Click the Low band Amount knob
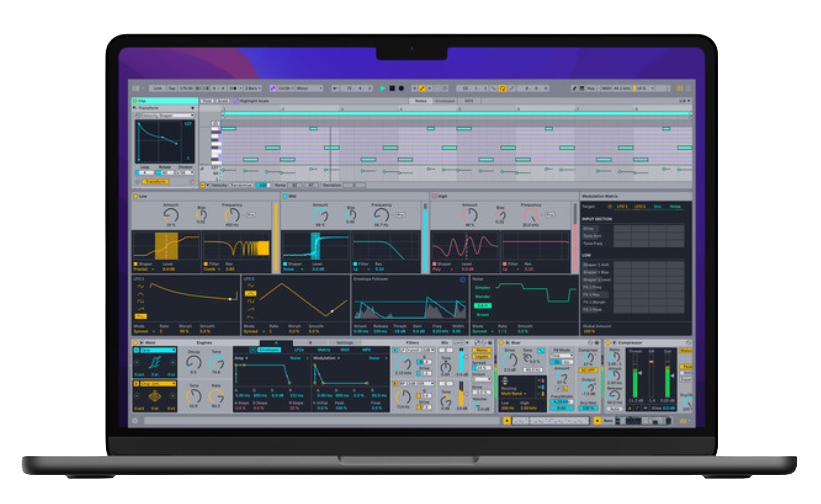 171,215
